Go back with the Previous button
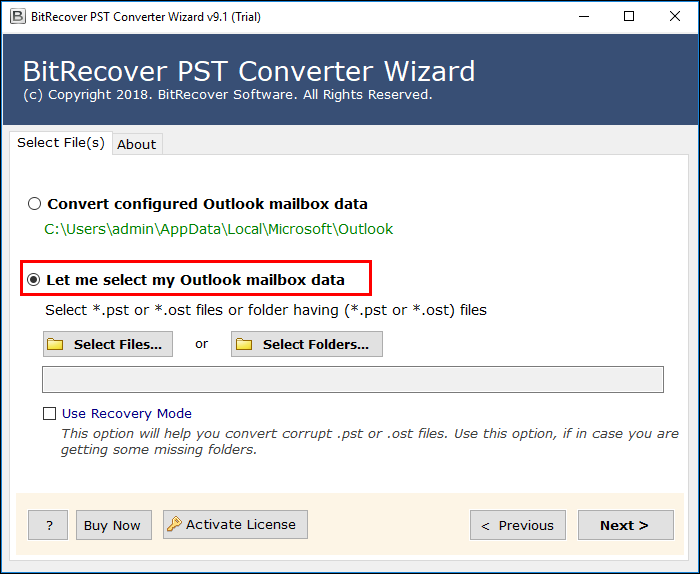Viewport: 700px width, 574px height. [518, 525]
